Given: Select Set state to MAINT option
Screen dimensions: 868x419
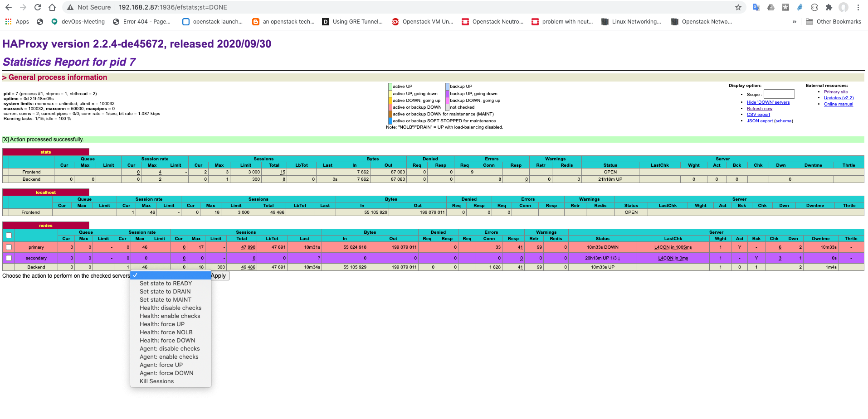Looking at the screenshot, I should click(x=165, y=299).
